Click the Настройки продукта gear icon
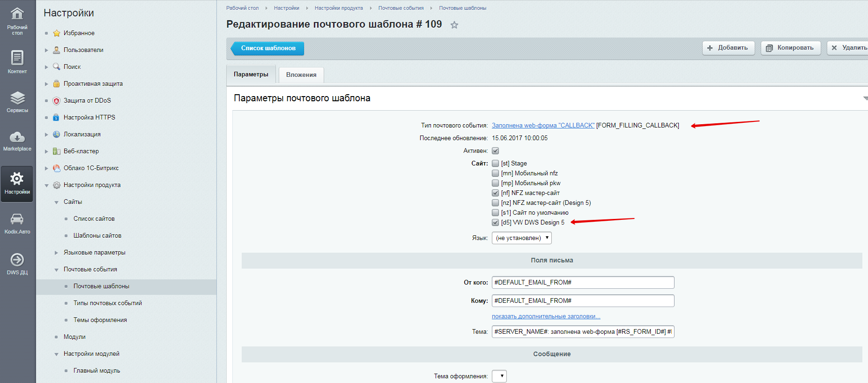The width and height of the screenshot is (868, 383). point(57,185)
